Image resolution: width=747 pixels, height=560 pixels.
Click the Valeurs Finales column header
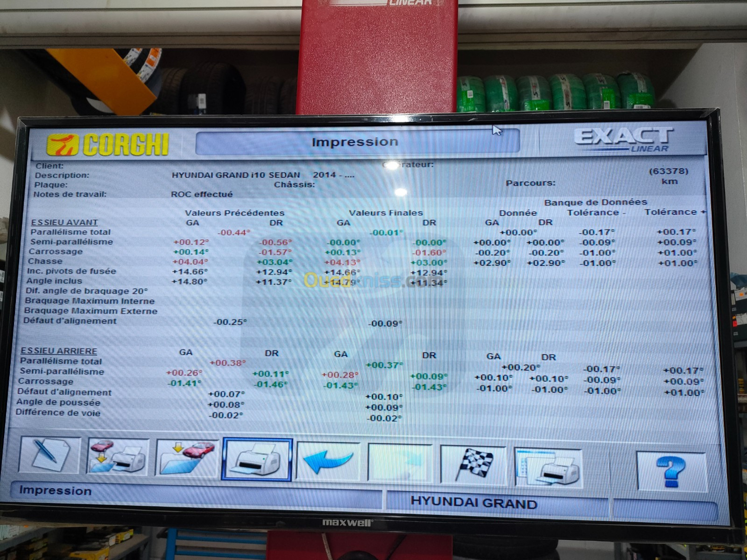386,213
